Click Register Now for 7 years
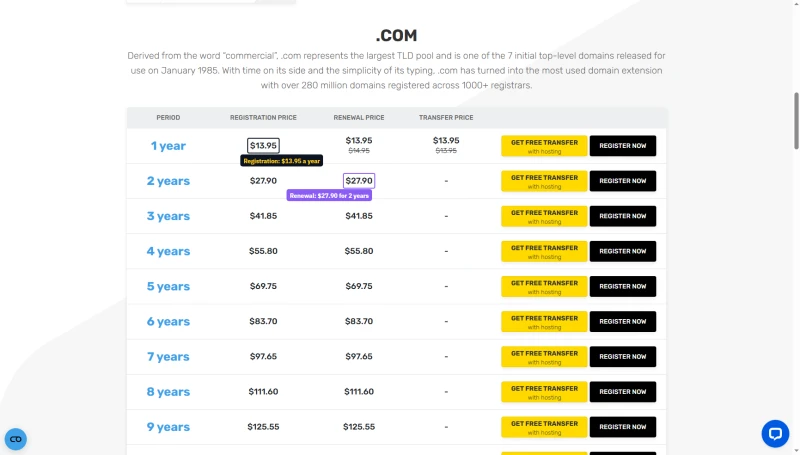This screenshot has height=455, width=800. pyautogui.click(x=622, y=357)
